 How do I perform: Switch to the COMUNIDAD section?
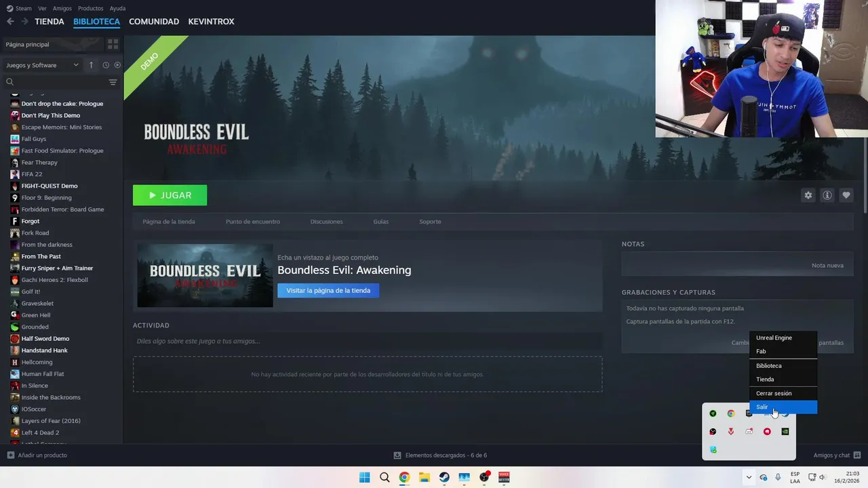tap(154, 22)
